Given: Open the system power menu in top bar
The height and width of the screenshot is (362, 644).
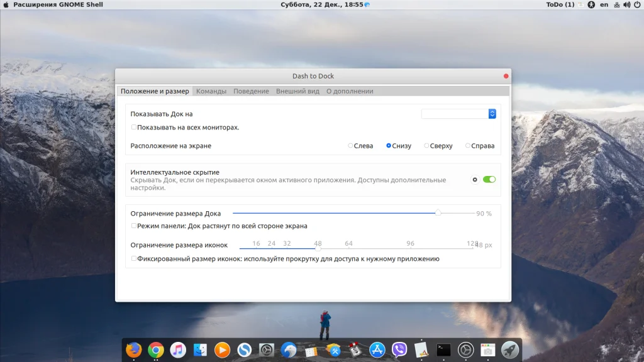Looking at the screenshot, I should [637, 4].
